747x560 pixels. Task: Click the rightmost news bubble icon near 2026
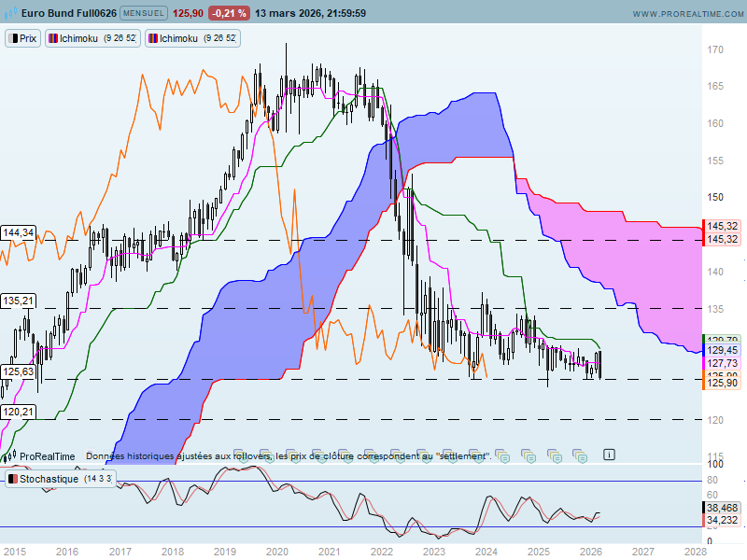point(580,456)
